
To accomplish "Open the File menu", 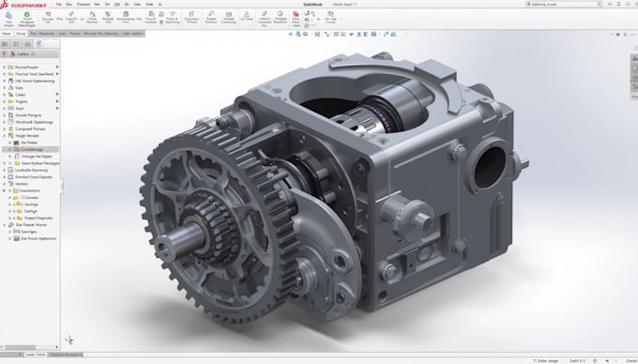I will click(59, 4).
